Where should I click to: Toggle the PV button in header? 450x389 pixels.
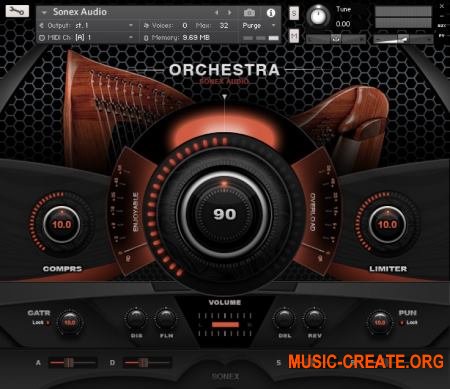(442, 35)
